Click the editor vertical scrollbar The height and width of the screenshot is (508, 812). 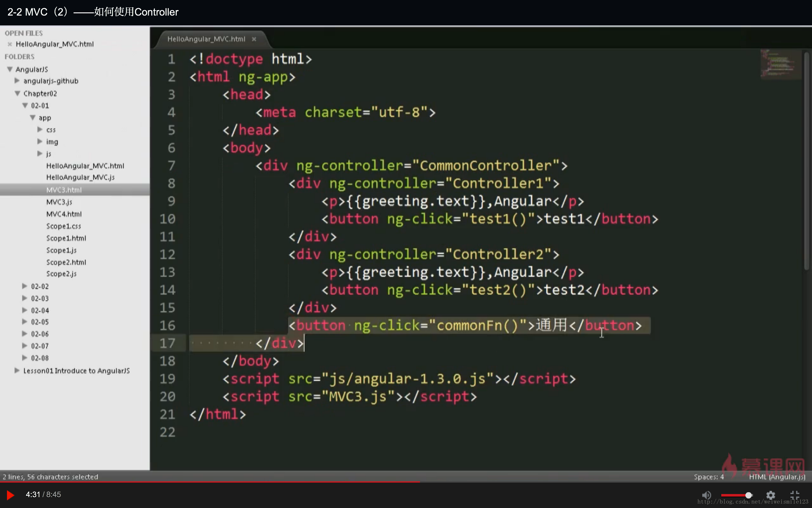[x=807, y=161]
